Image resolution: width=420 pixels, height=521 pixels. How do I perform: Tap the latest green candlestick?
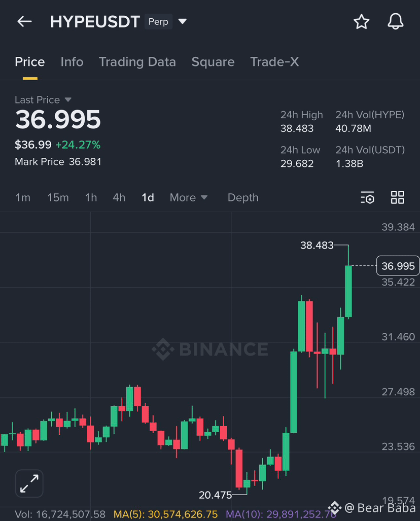348,291
